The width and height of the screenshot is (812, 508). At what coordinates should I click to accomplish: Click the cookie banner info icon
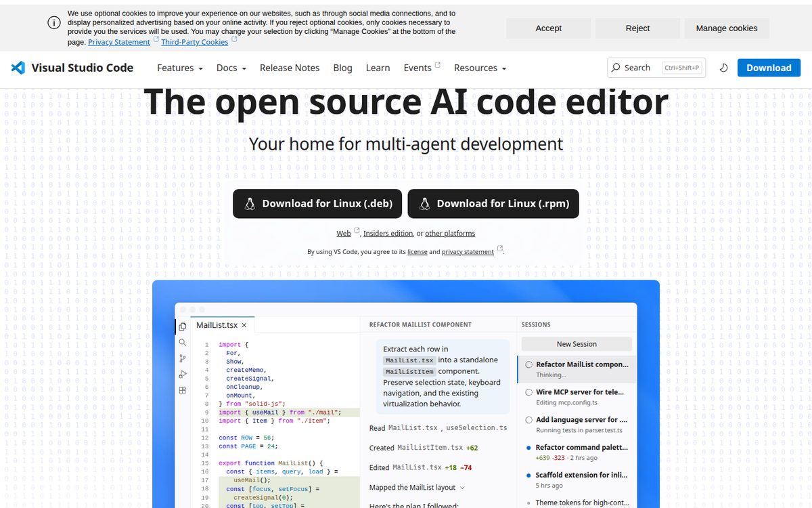pyautogui.click(x=54, y=22)
